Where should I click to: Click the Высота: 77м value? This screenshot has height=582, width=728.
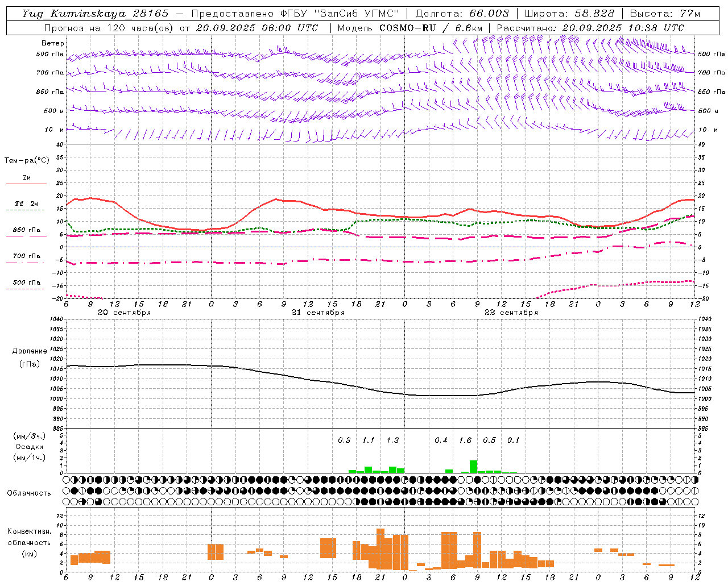click(x=665, y=14)
